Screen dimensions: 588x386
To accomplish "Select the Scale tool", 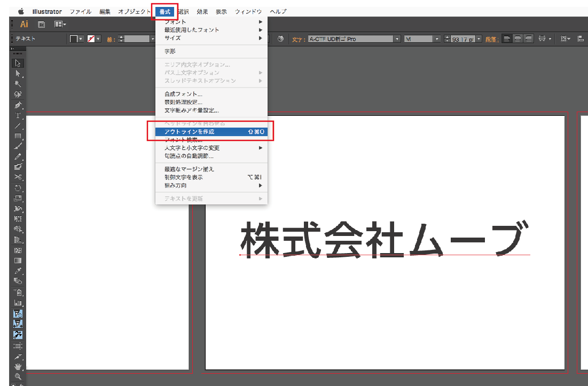I will pos(18,198).
